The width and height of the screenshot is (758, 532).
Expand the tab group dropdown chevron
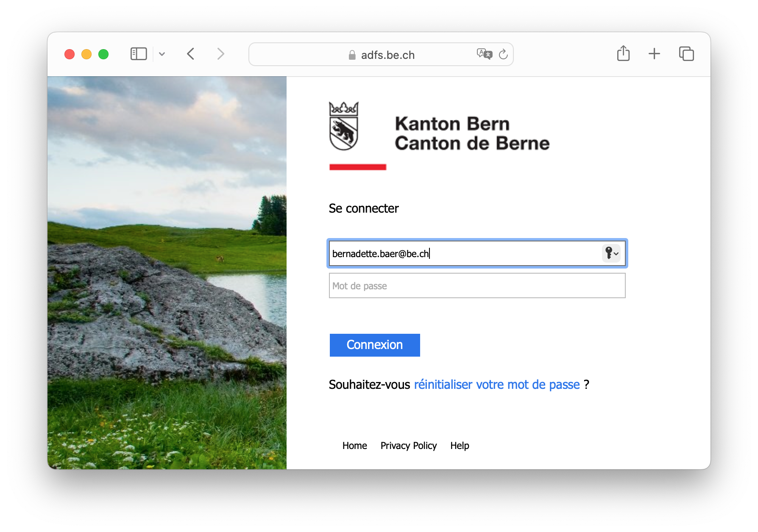click(x=162, y=54)
